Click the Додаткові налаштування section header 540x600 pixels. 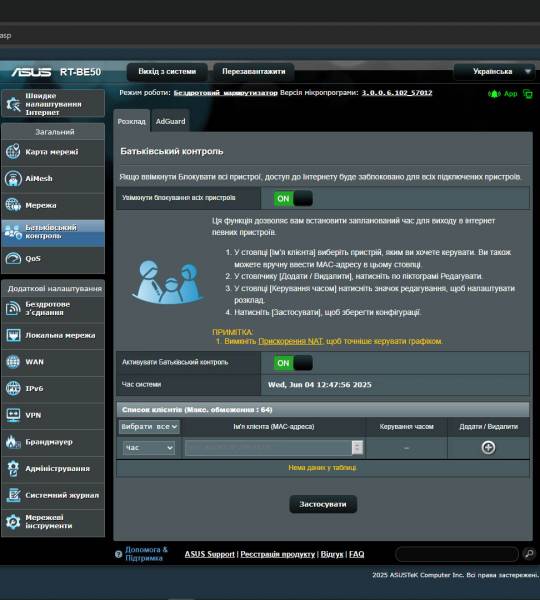click(55, 289)
